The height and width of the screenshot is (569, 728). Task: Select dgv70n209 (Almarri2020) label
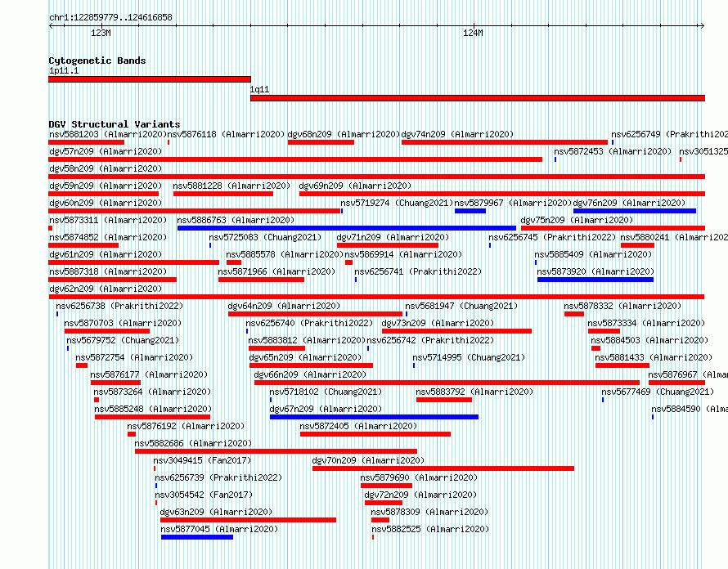[368, 460]
